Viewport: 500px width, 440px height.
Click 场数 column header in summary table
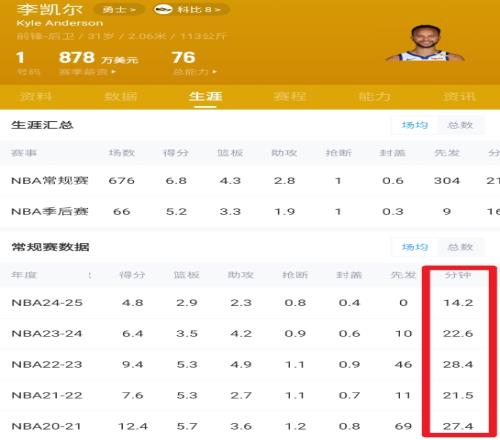click(x=122, y=153)
